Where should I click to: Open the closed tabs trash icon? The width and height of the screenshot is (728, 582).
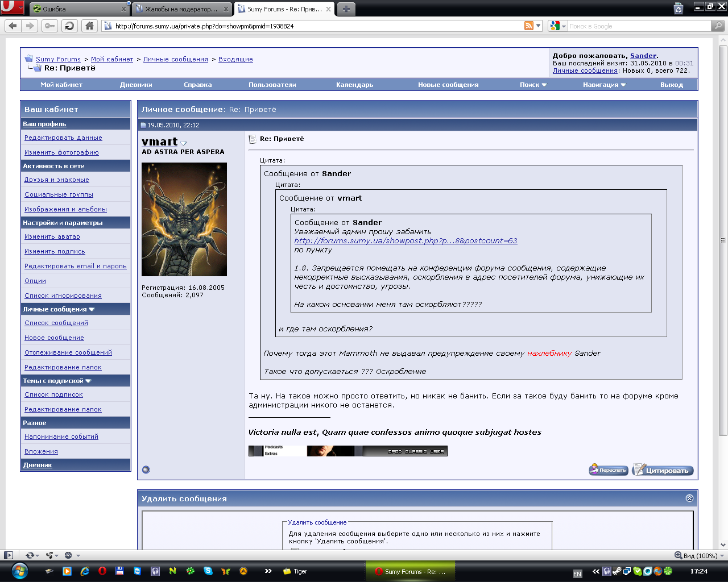(678, 9)
